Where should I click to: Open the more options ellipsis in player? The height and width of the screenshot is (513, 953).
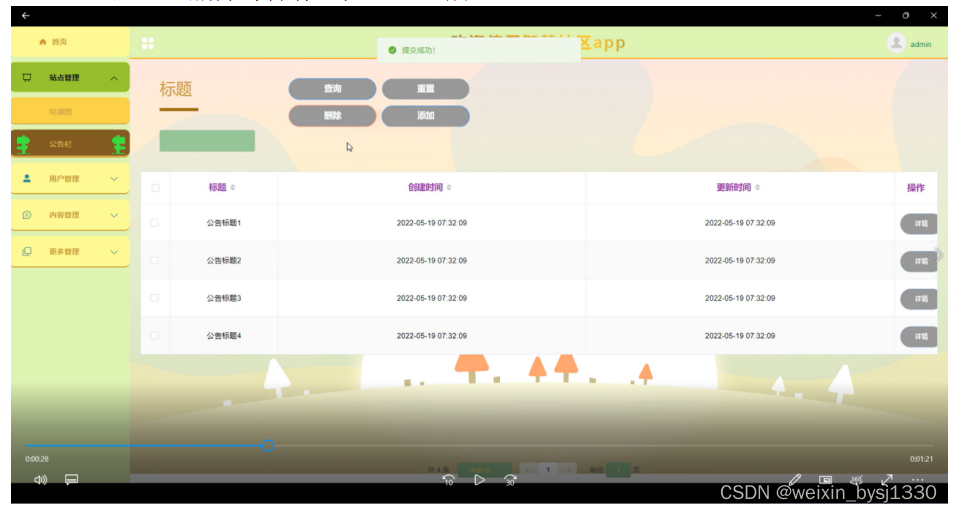click(917, 480)
